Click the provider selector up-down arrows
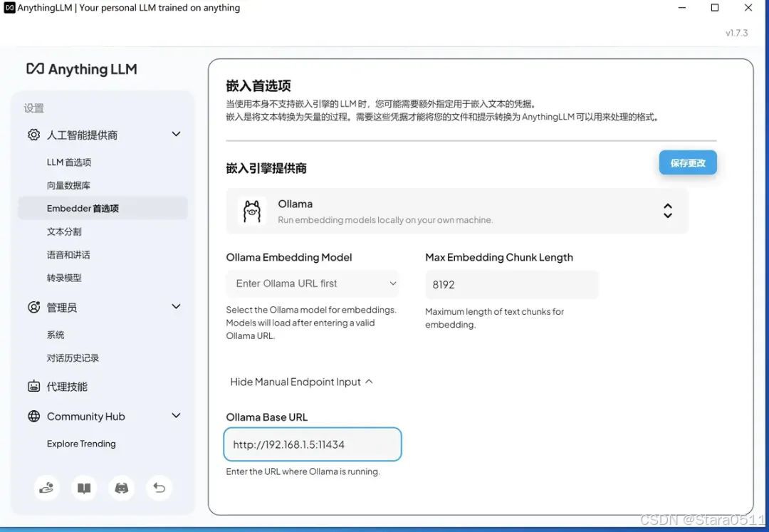The image size is (769, 532). pos(667,211)
